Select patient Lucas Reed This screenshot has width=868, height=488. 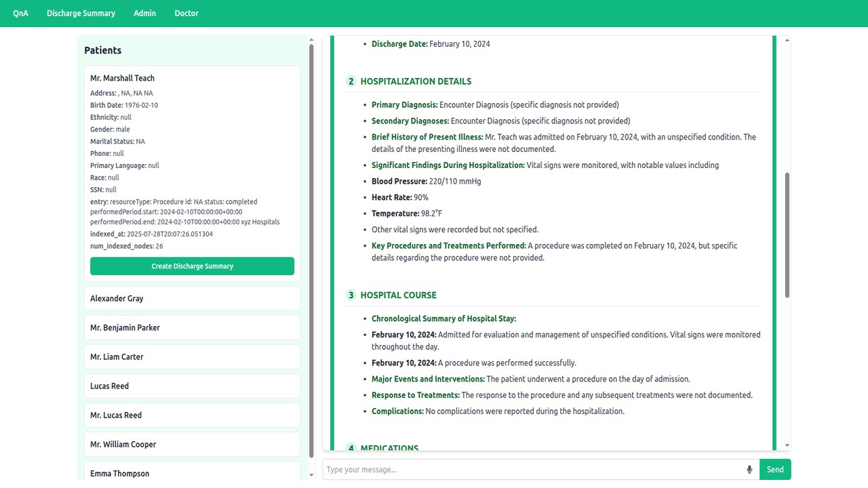tap(192, 386)
